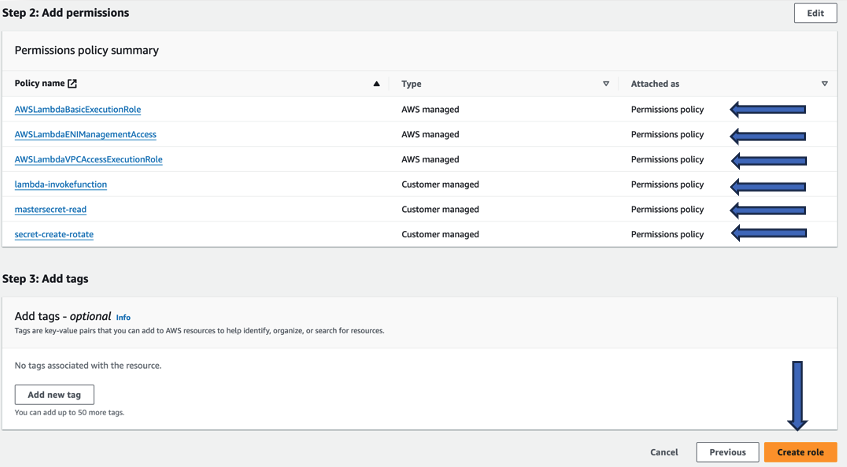The height and width of the screenshot is (467, 847).
Task: Sort the table by Attached as arrow
Action: [x=825, y=84]
